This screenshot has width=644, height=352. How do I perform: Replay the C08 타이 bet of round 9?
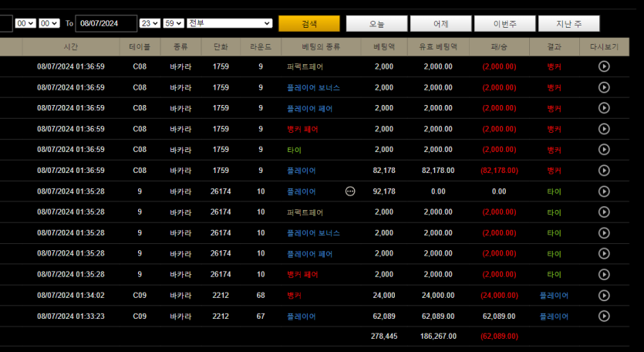click(x=604, y=149)
